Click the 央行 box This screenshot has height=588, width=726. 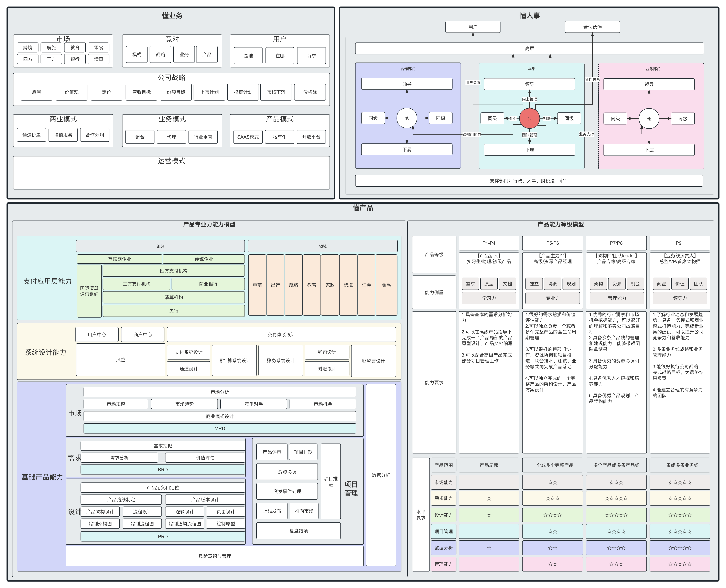(x=173, y=311)
